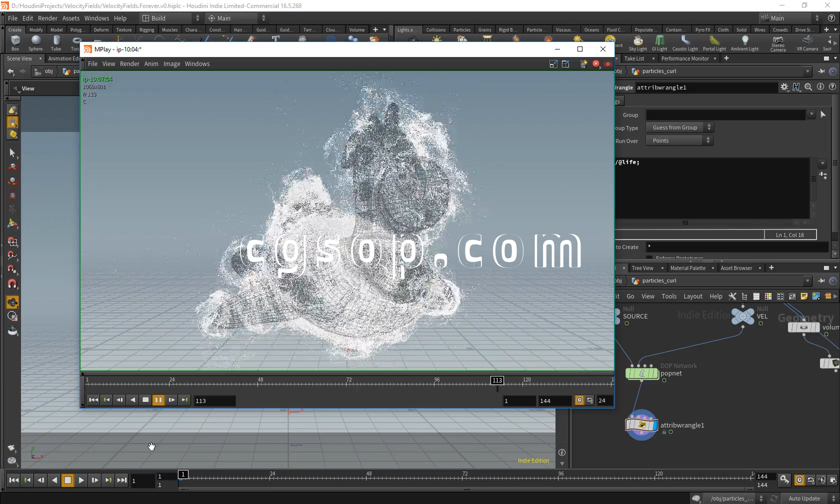Create a sticky note in network editor
This screenshot has height=504, width=840.
[804, 296]
